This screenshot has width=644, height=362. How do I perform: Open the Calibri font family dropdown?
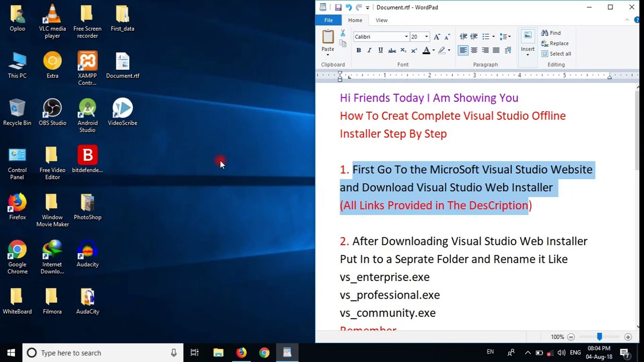[407, 37]
